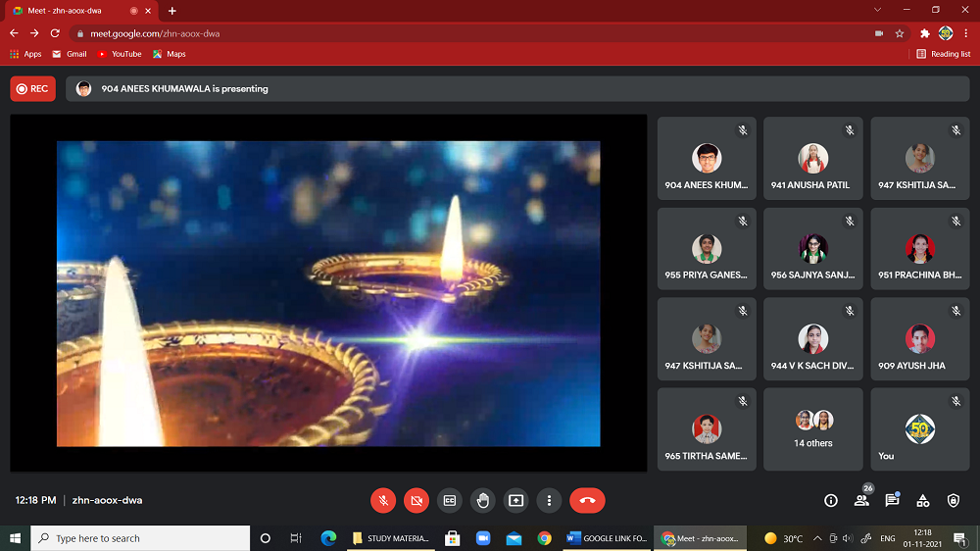Image resolution: width=980 pixels, height=551 pixels.
Task: Open the YouTube bookmark
Action: (x=120, y=54)
